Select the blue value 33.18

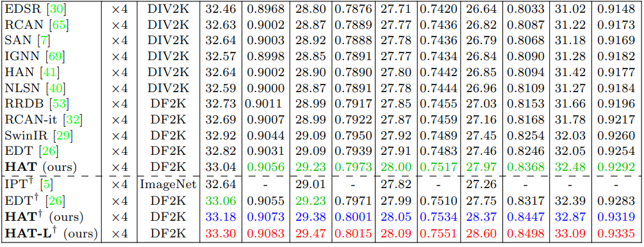220,217
